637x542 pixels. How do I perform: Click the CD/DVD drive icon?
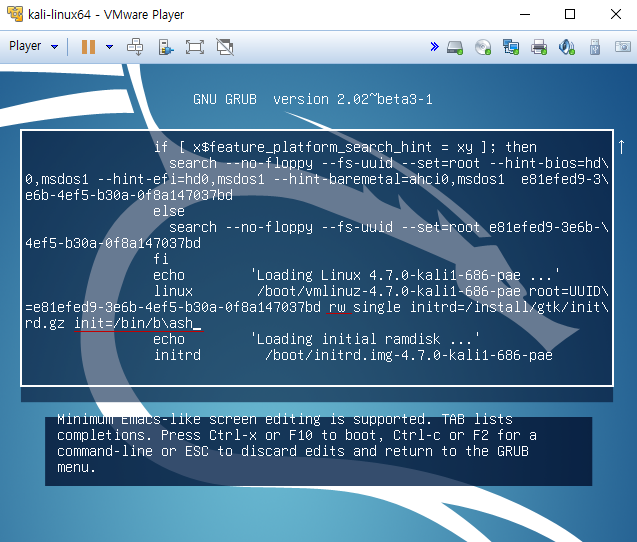[483, 47]
